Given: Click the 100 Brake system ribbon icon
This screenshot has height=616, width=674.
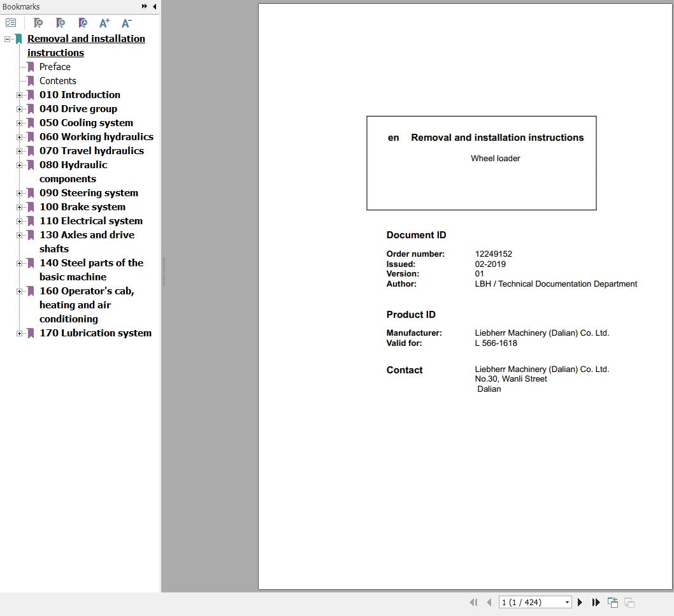Looking at the screenshot, I should pos(31,207).
